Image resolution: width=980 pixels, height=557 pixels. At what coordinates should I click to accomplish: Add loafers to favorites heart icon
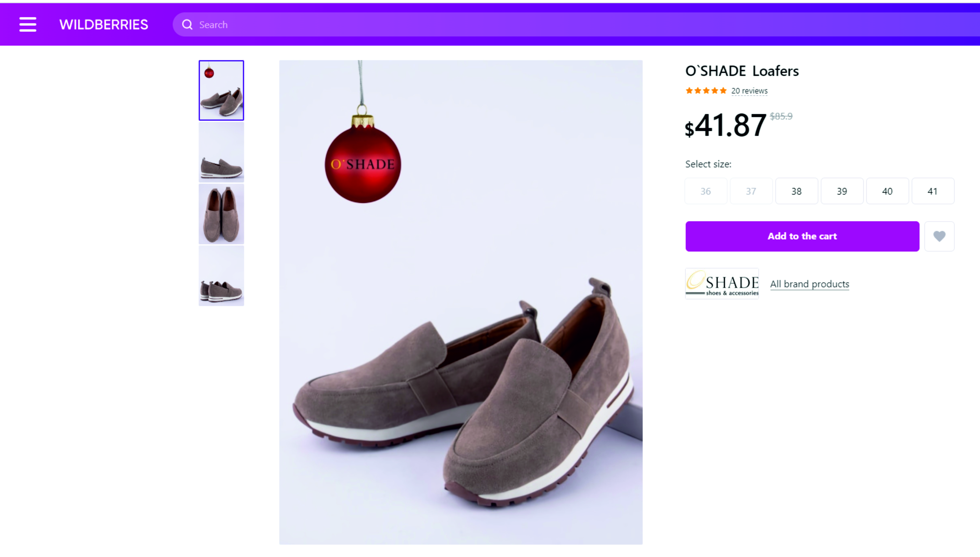coord(939,236)
